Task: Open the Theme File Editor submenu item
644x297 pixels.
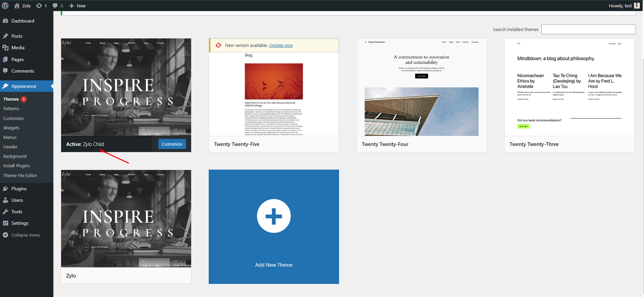Action: pos(20,176)
